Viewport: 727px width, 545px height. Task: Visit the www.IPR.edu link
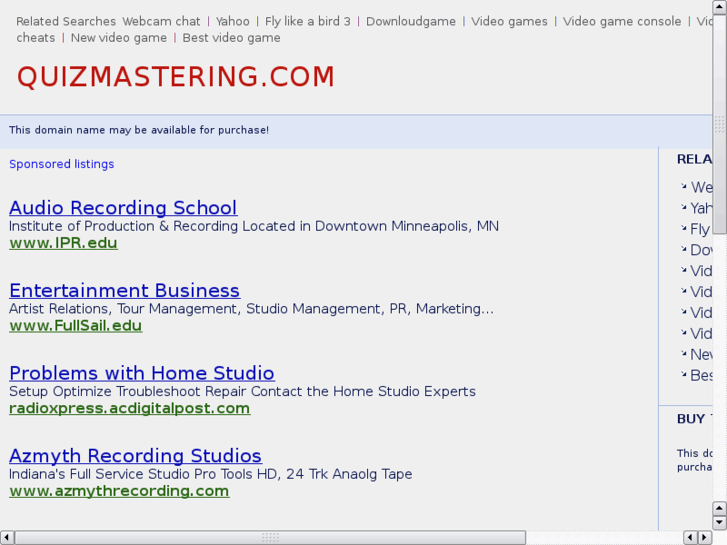coord(64,243)
